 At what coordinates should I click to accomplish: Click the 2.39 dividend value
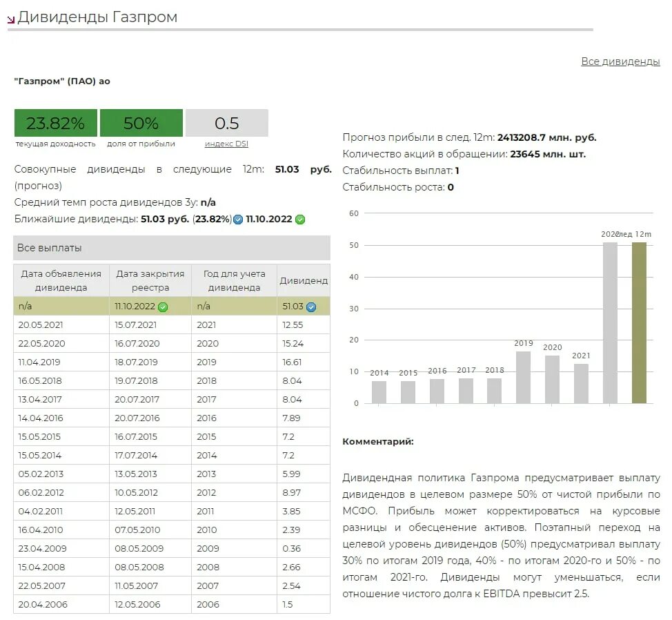[x=291, y=530]
